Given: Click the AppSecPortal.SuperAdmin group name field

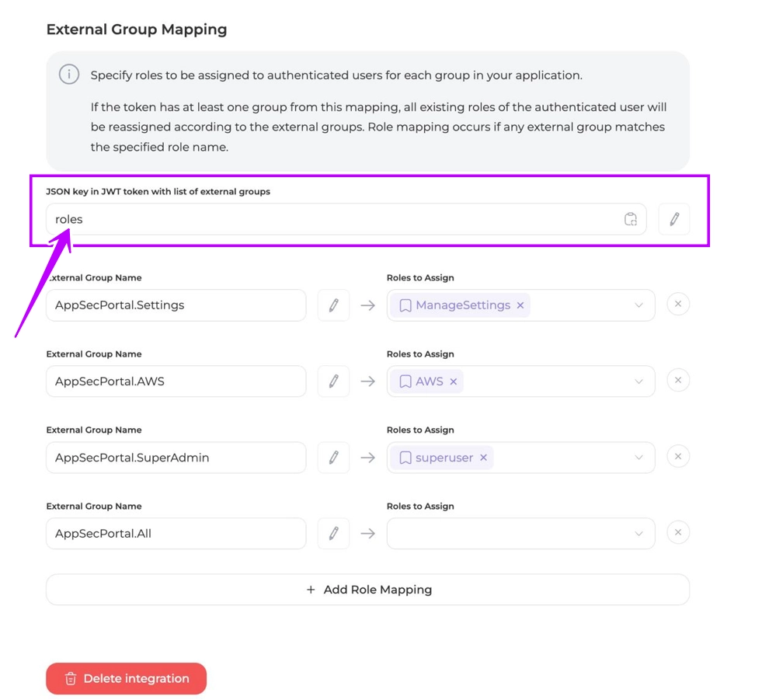Looking at the screenshot, I should (176, 458).
